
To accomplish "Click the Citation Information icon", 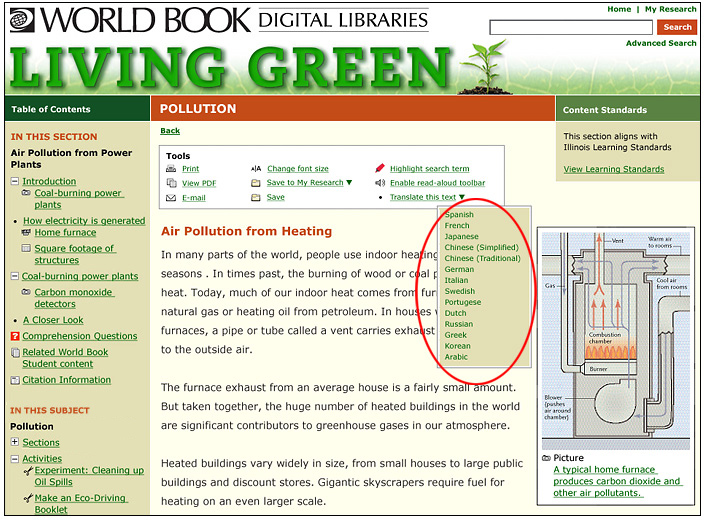I will coord(15,380).
